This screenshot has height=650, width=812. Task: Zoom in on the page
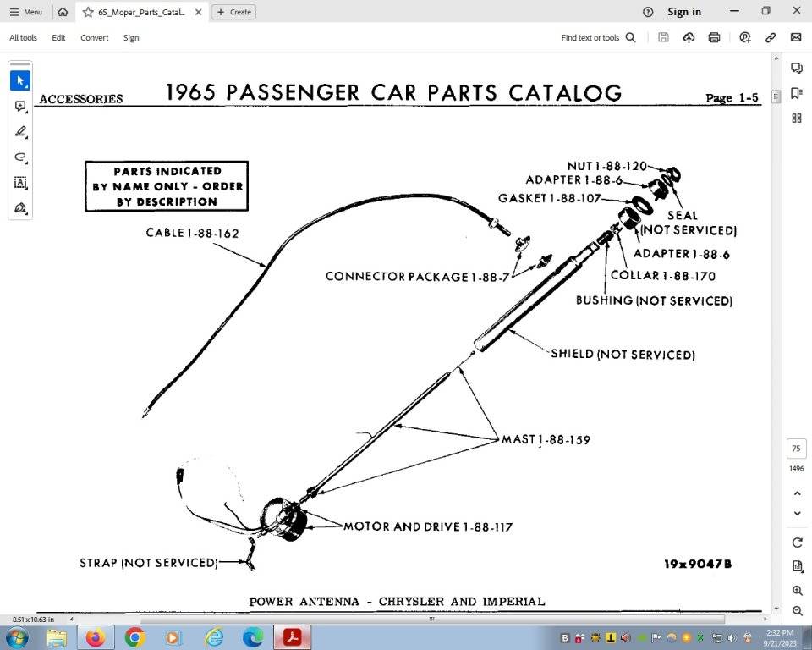pyautogui.click(x=797, y=590)
